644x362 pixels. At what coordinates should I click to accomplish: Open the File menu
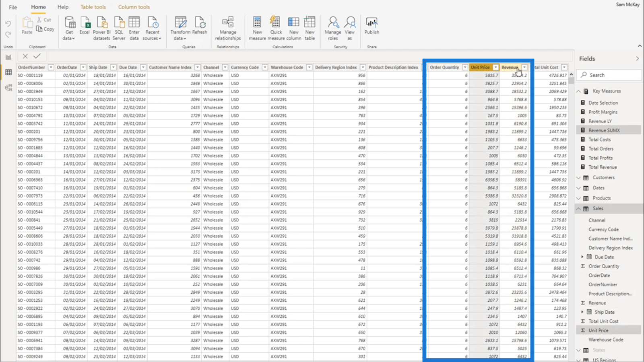(13, 7)
